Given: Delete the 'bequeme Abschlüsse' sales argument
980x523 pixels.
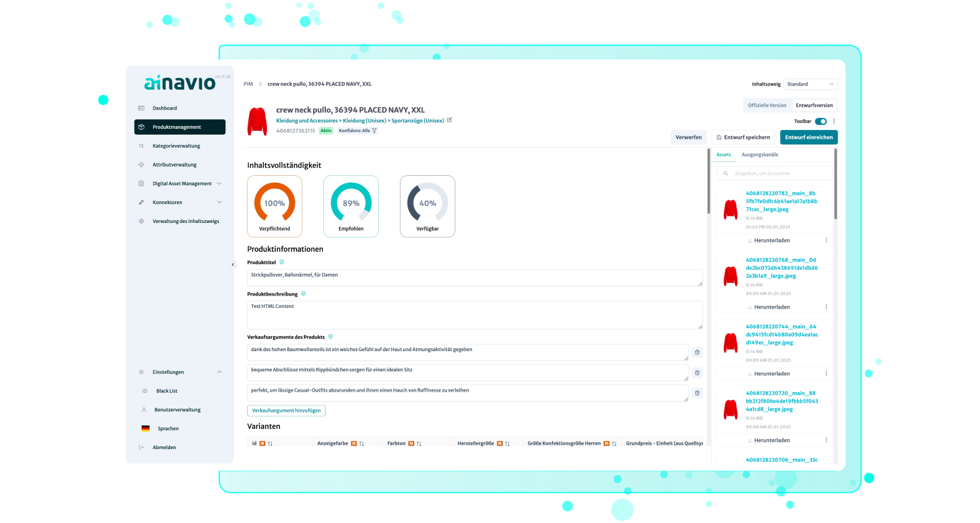Looking at the screenshot, I should pyautogui.click(x=697, y=373).
